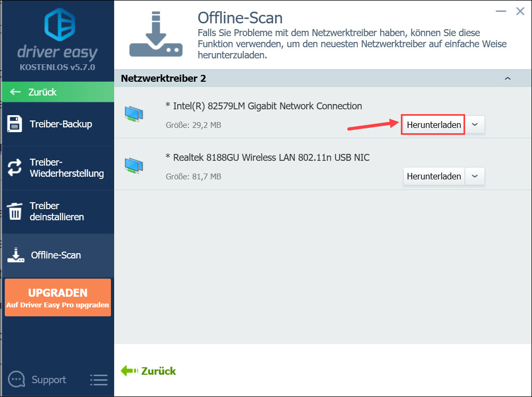Click the orange UPGRADEN button

click(58, 297)
